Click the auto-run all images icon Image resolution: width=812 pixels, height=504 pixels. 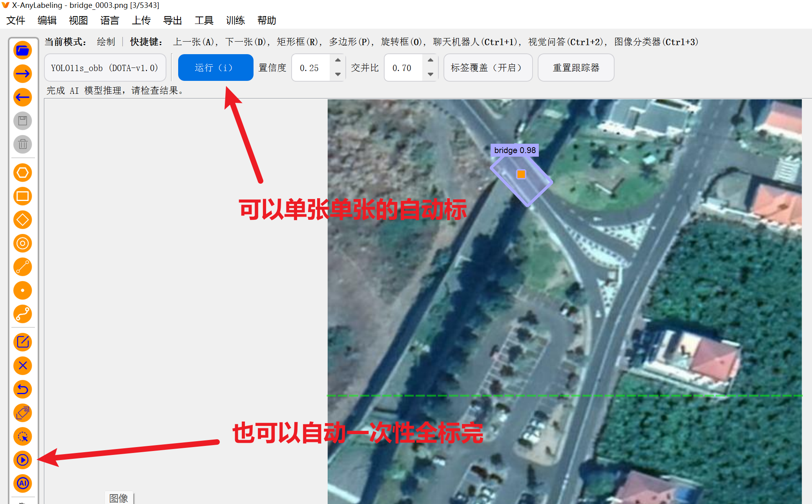pyautogui.click(x=23, y=460)
